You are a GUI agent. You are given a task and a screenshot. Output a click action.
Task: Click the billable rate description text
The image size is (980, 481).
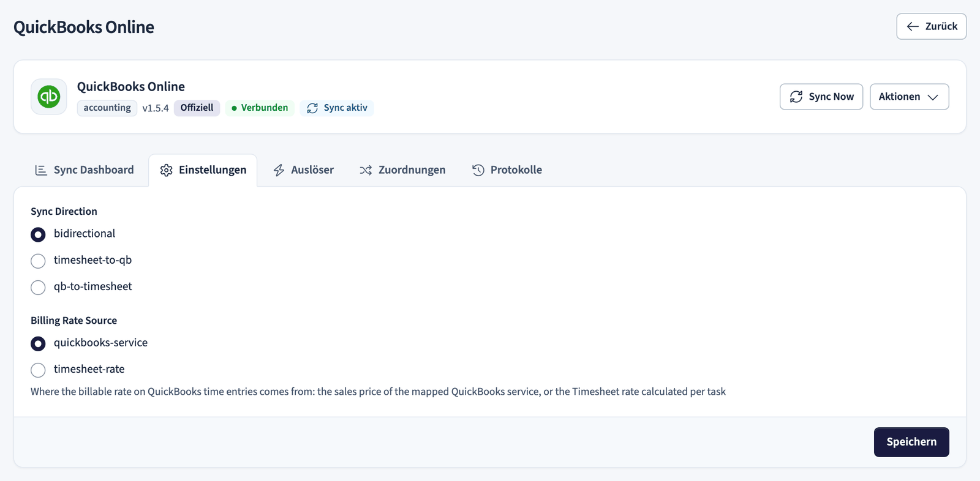pyautogui.click(x=378, y=392)
